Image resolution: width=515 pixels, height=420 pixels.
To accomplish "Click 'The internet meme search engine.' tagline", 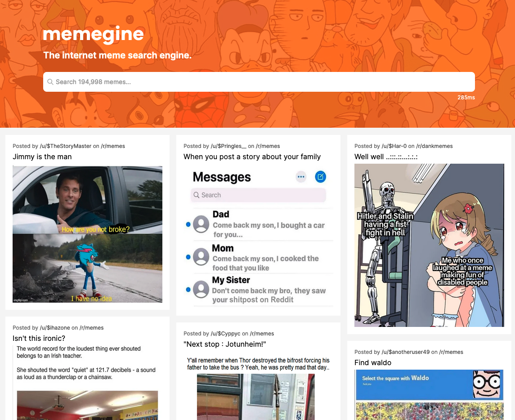I will (117, 55).
